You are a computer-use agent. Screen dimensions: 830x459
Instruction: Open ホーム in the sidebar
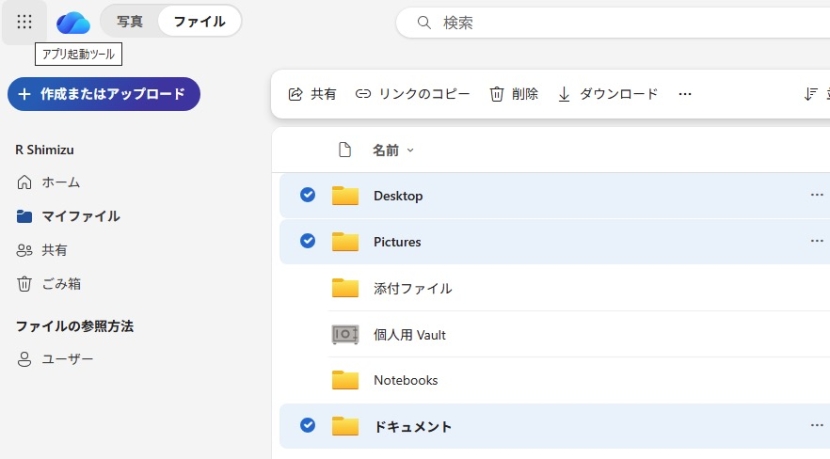tap(48, 182)
